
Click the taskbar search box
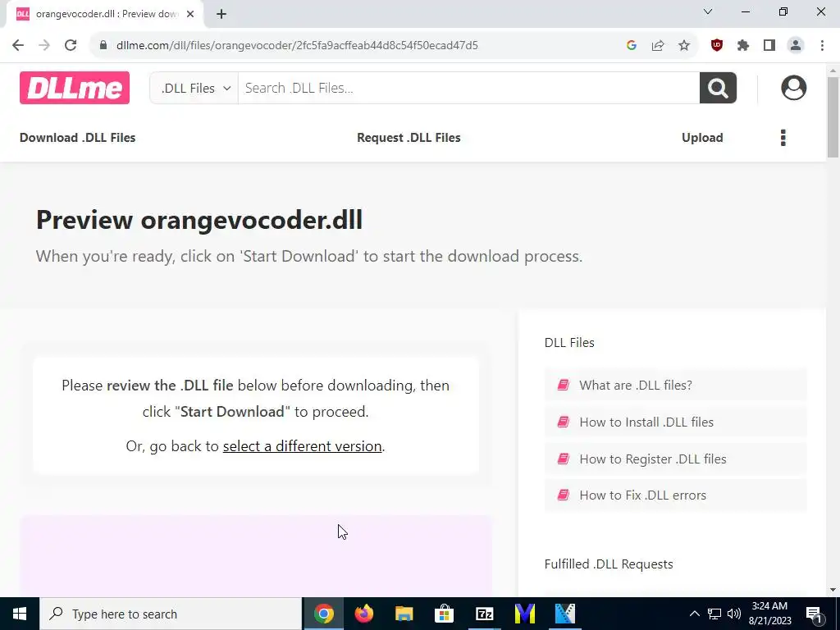point(171,614)
